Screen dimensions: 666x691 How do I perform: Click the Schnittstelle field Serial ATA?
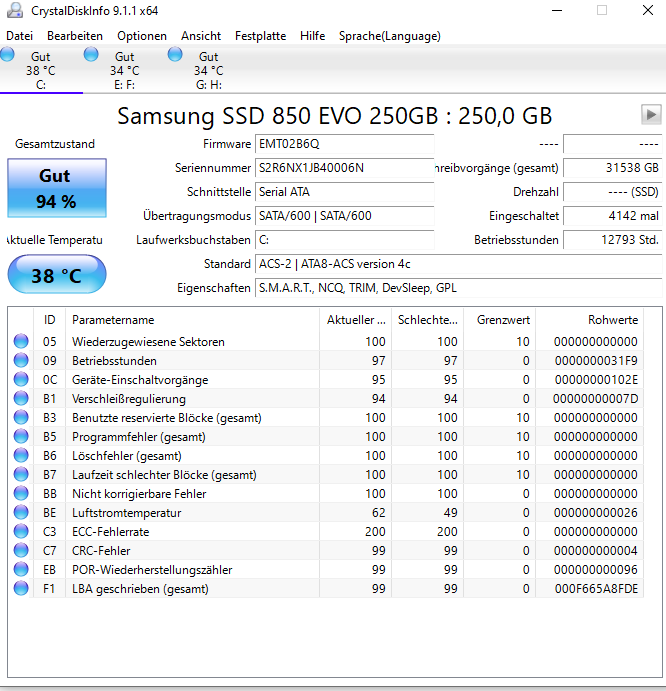pos(345,192)
